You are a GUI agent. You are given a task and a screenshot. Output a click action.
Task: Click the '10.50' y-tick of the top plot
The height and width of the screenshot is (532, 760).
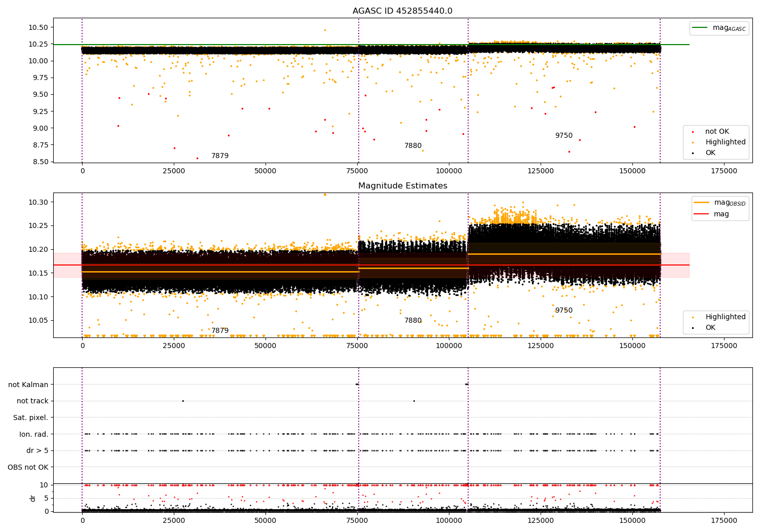(x=38, y=27)
